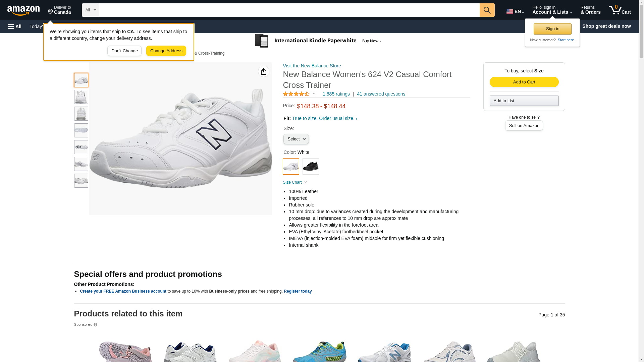Open the 41 answered questions link
This screenshot has width=644, height=362.
click(381, 94)
